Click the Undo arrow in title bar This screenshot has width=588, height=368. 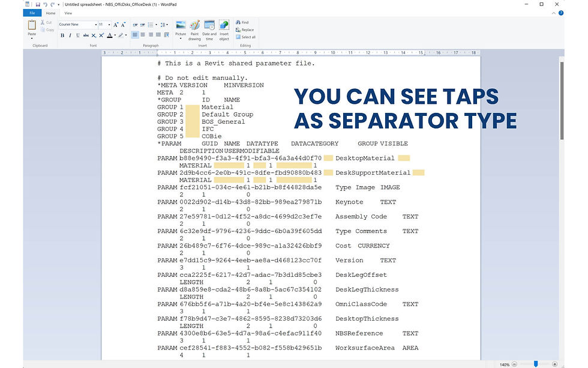(x=45, y=4)
